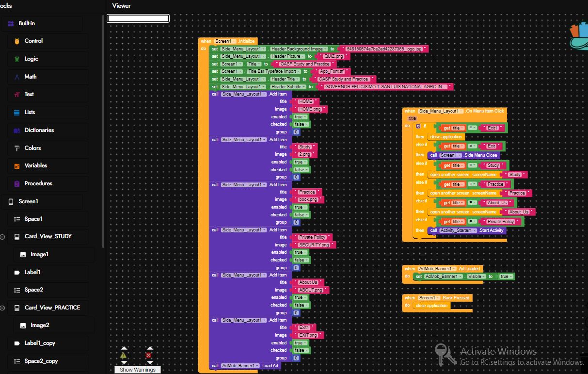The width and height of the screenshot is (588, 374).
Task: Click the yellow warning triangle icon
Action: 124,355
